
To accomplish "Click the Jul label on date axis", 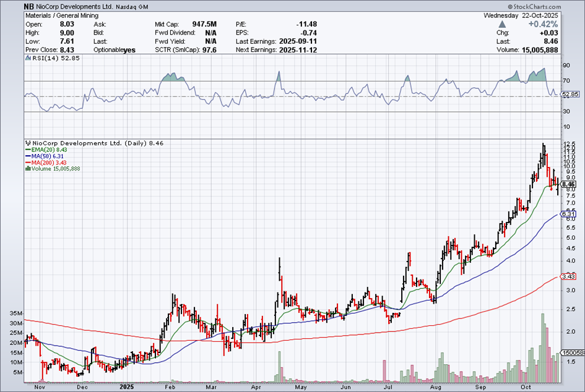I will [389, 387].
